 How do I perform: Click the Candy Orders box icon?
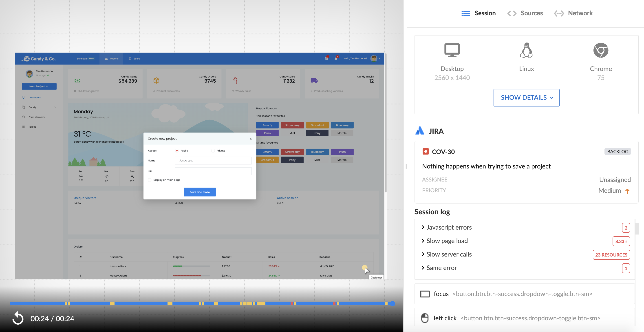coord(156,80)
